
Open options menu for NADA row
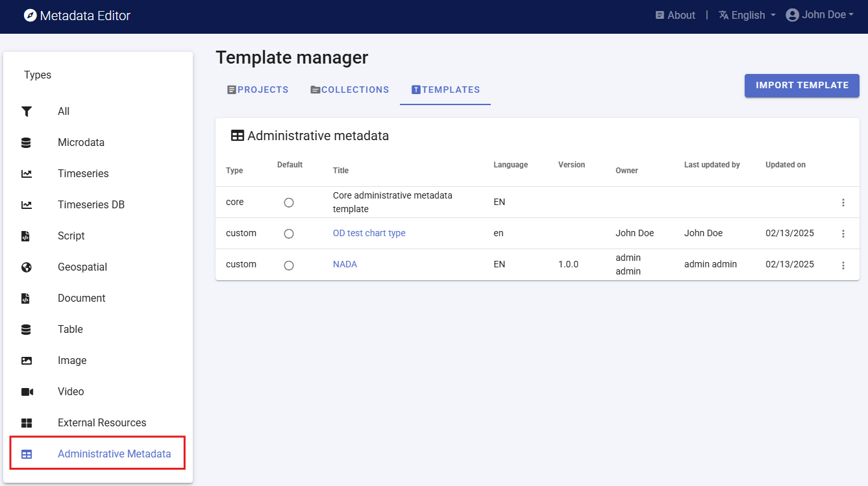click(x=843, y=265)
